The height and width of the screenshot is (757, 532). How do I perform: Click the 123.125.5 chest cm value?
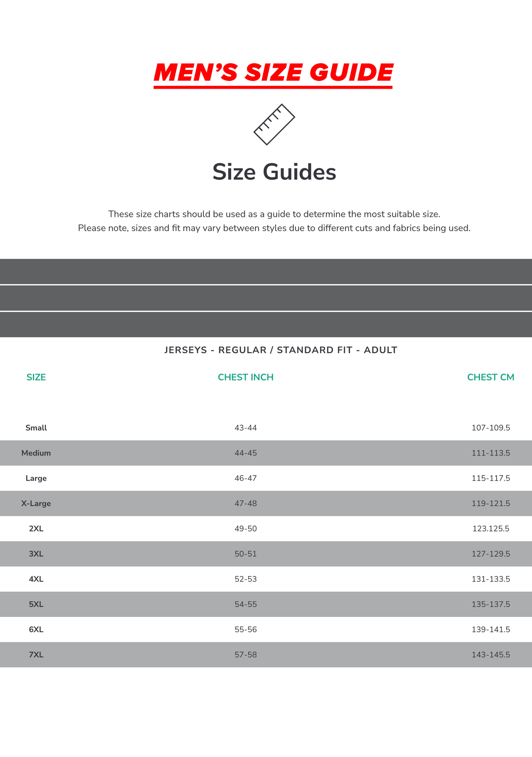pyautogui.click(x=491, y=529)
